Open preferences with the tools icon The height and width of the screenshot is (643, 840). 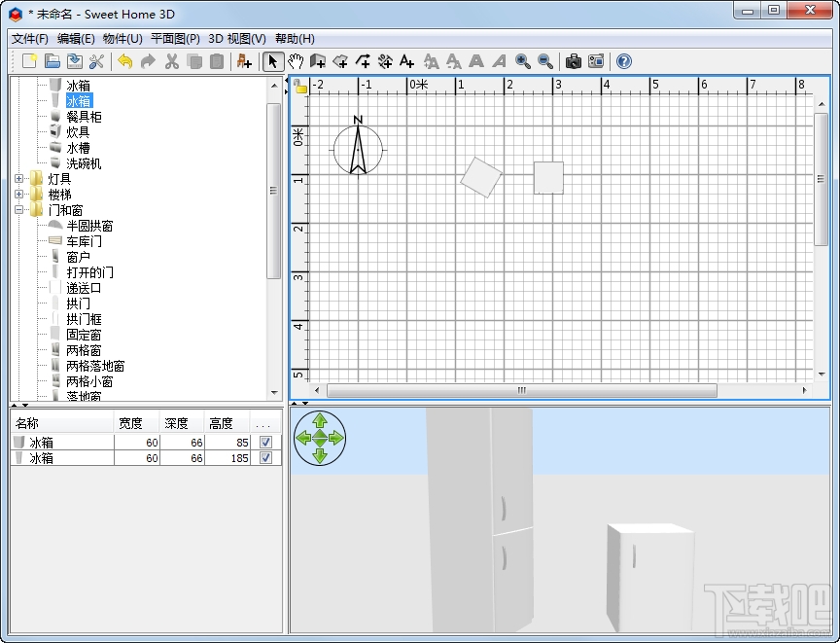point(96,61)
